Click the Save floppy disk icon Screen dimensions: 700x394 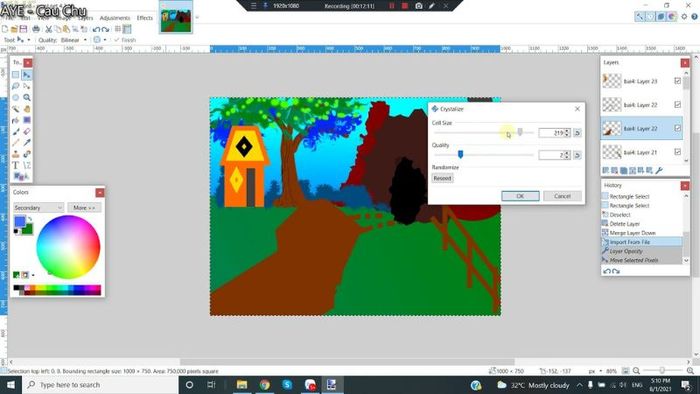tap(23, 29)
